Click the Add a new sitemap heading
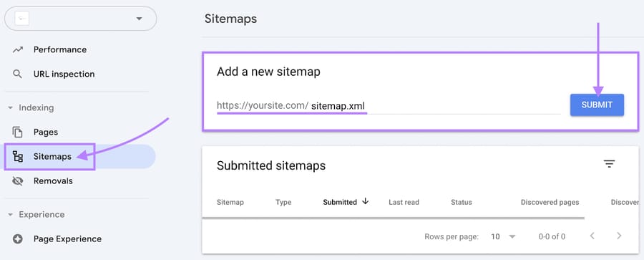The image size is (644, 260). pyautogui.click(x=268, y=72)
